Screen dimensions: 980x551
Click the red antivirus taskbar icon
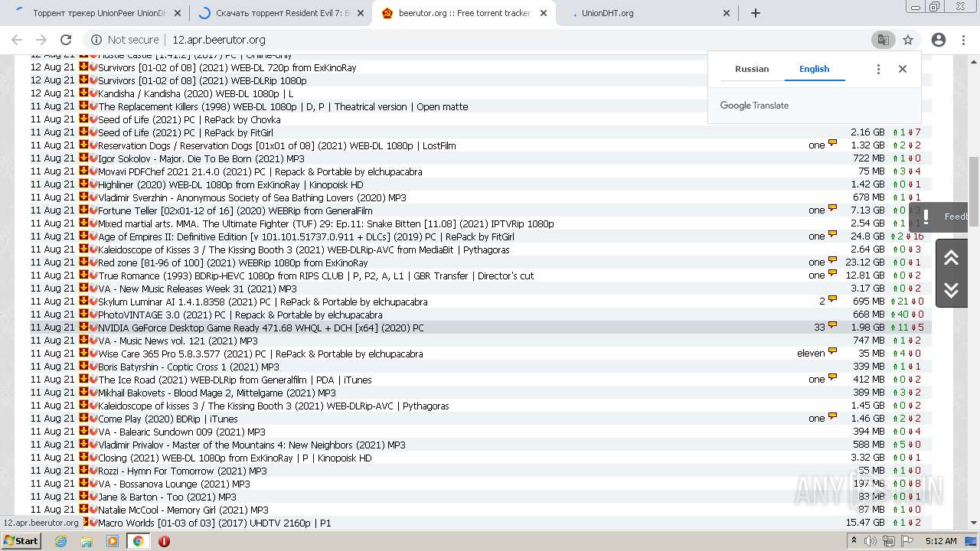pos(164,541)
